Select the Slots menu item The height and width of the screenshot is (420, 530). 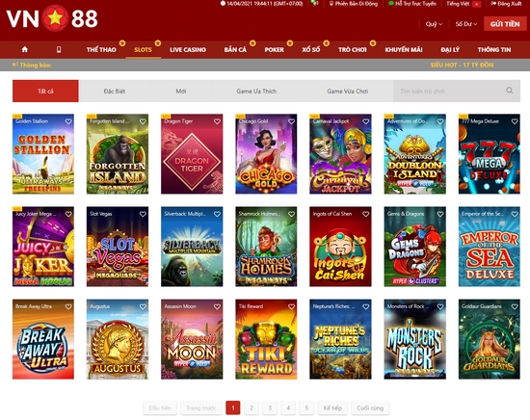point(143,50)
